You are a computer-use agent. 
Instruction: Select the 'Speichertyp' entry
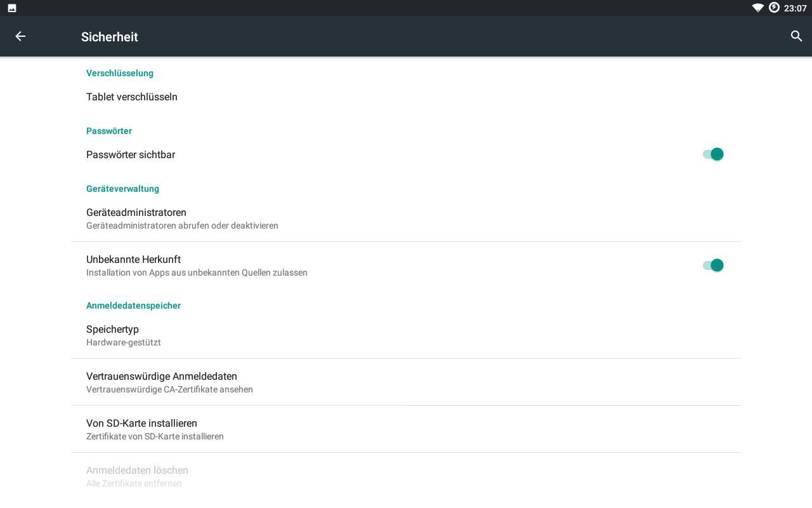click(x=113, y=335)
